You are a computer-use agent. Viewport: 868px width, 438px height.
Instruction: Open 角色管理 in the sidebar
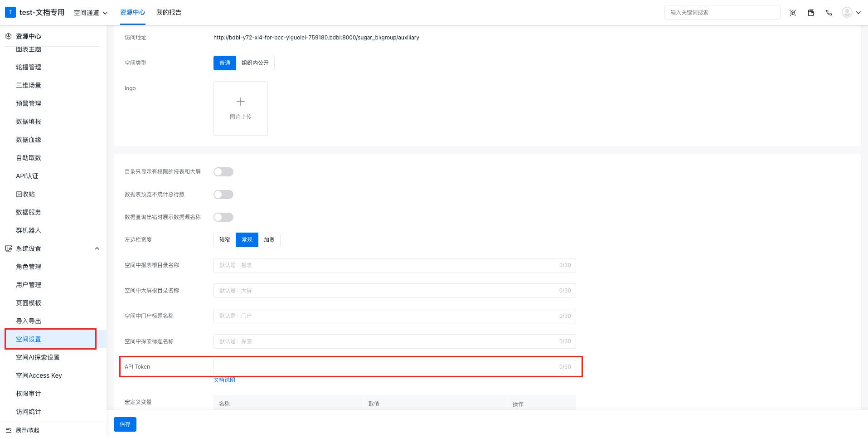pos(29,267)
